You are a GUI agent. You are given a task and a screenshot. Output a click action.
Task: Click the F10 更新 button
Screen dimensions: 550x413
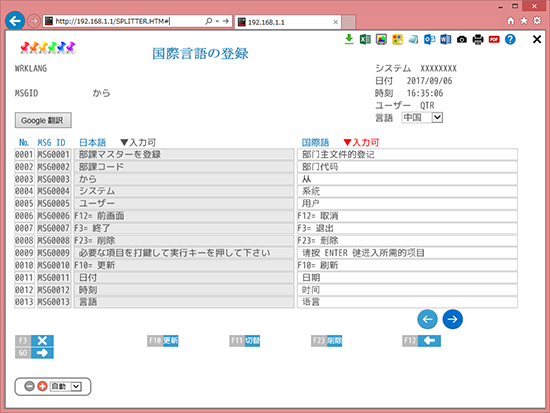[163, 340]
